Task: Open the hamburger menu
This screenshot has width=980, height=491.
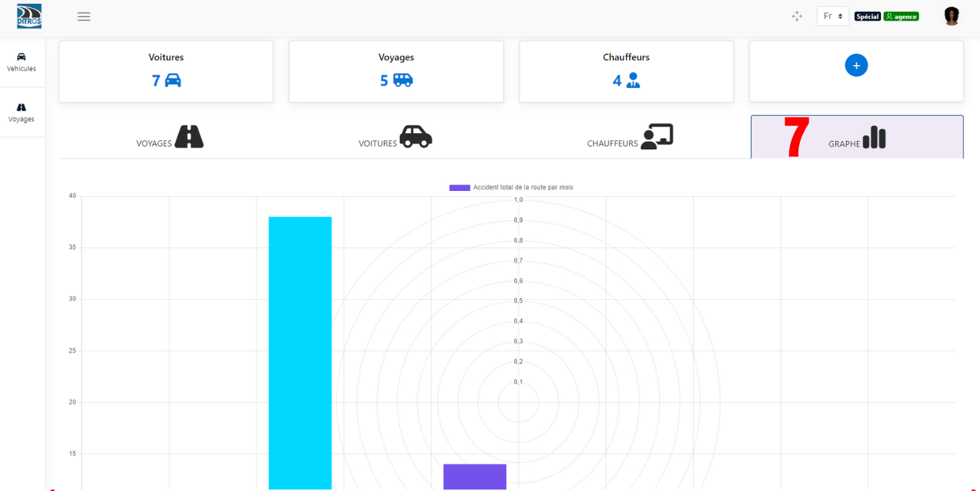Action: tap(84, 16)
